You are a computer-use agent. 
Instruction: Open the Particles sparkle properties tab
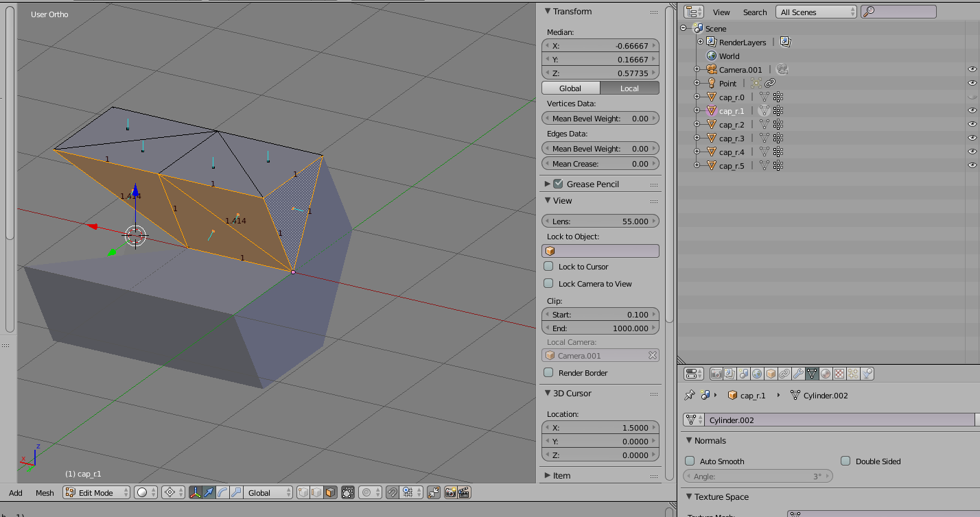[853, 374]
